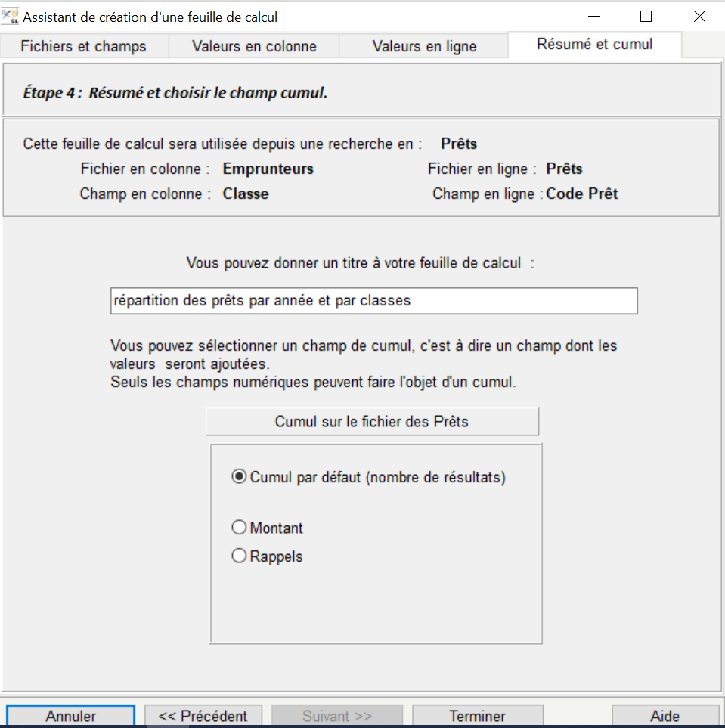The height and width of the screenshot is (728, 725).
Task: Select the Résumé et cumul tab
Action: pos(594,45)
